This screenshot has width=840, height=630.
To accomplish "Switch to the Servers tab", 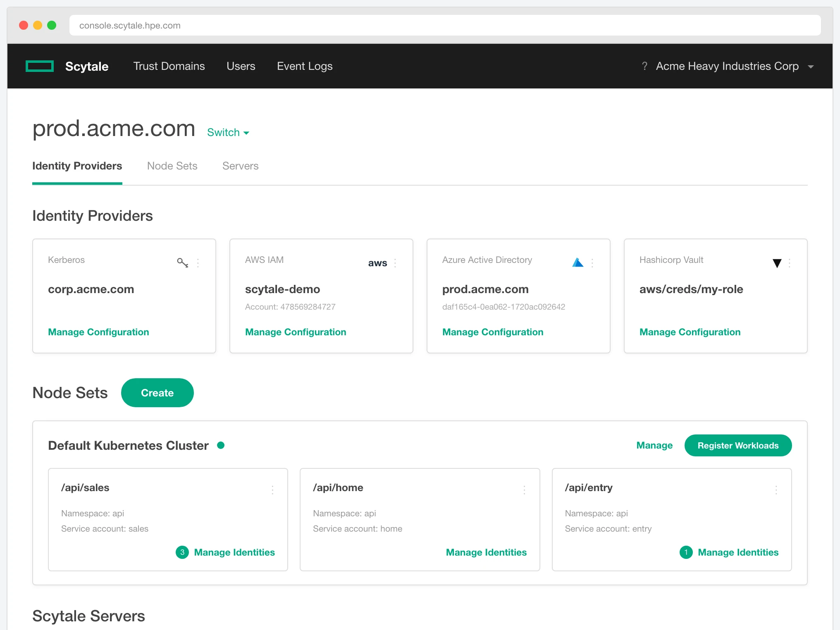I will click(x=241, y=166).
